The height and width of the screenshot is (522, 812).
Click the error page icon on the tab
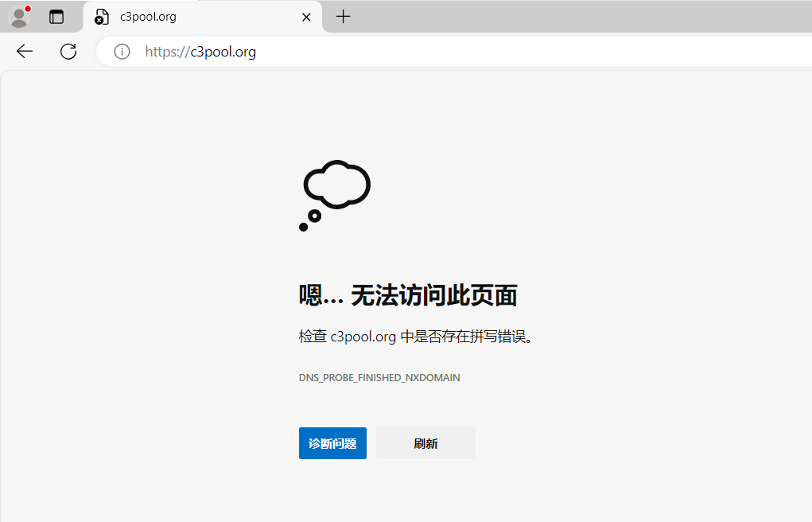tap(102, 17)
